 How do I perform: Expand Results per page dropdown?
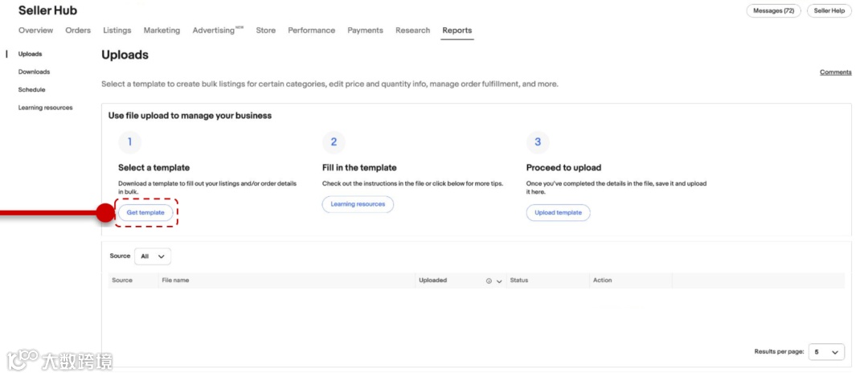point(826,352)
